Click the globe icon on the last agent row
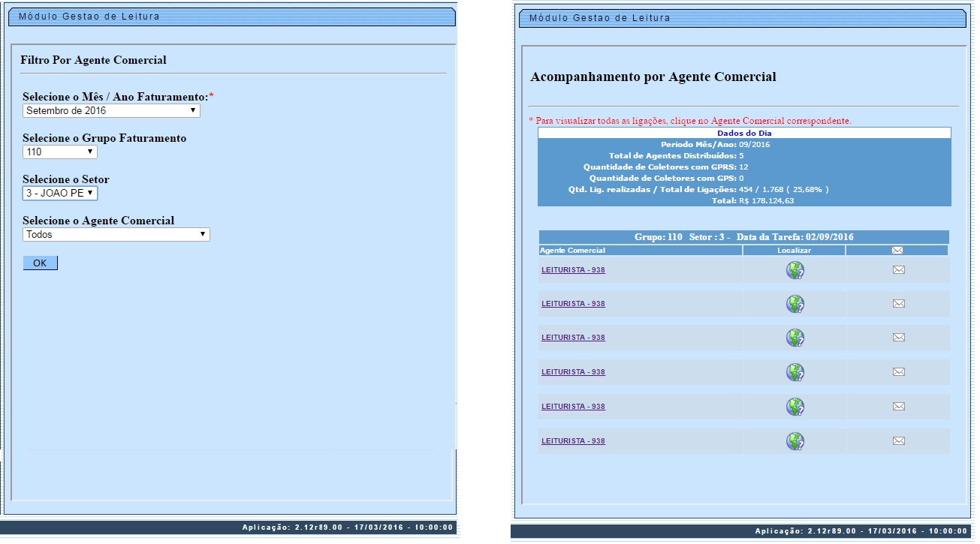The image size is (980, 544). click(x=795, y=440)
